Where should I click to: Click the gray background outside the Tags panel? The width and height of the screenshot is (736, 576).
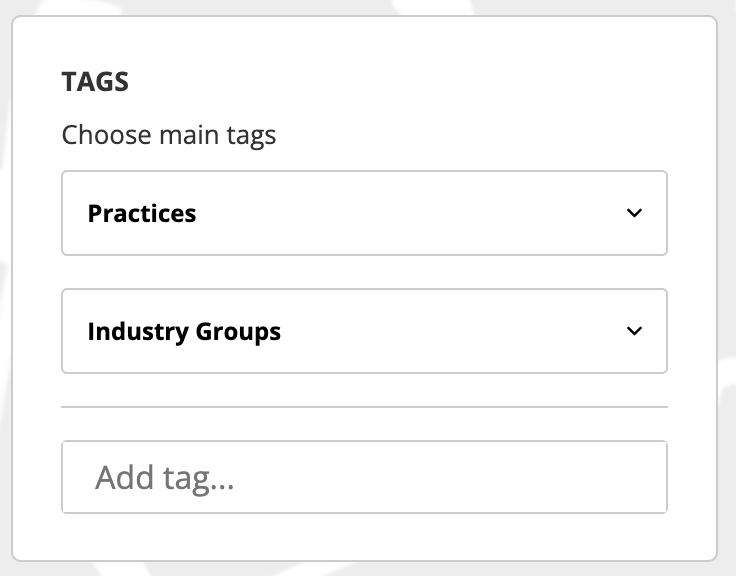point(726,300)
